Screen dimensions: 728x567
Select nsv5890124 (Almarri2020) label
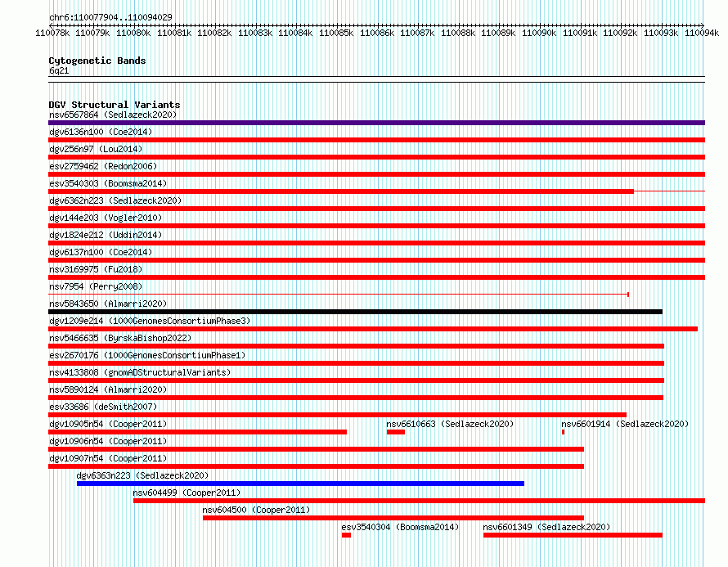pyautogui.click(x=108, y=389)
